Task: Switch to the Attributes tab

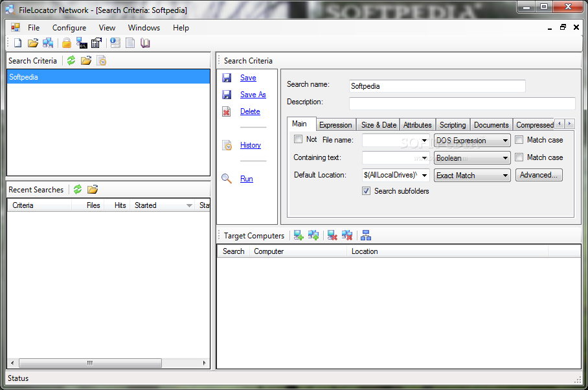Action: tap(417, 125)
